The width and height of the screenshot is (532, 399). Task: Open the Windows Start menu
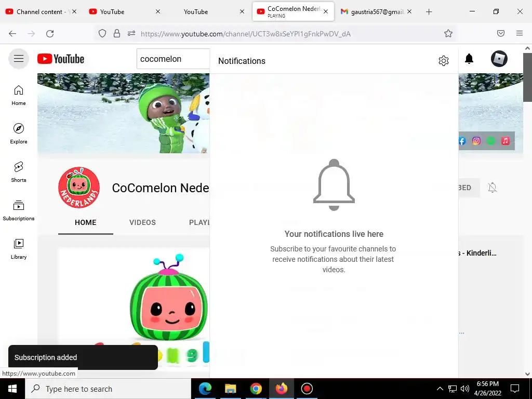[x=12, y=389]
